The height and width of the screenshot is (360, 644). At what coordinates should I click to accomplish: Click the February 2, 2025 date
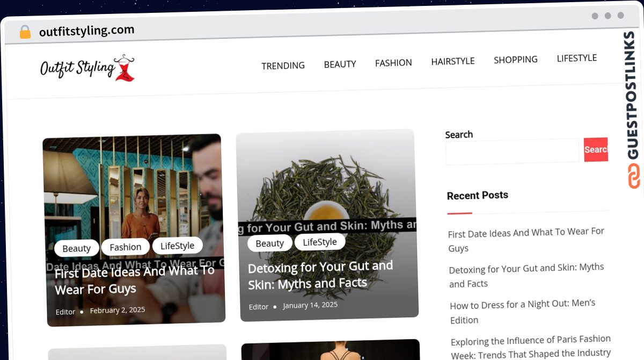pos(118,311)
